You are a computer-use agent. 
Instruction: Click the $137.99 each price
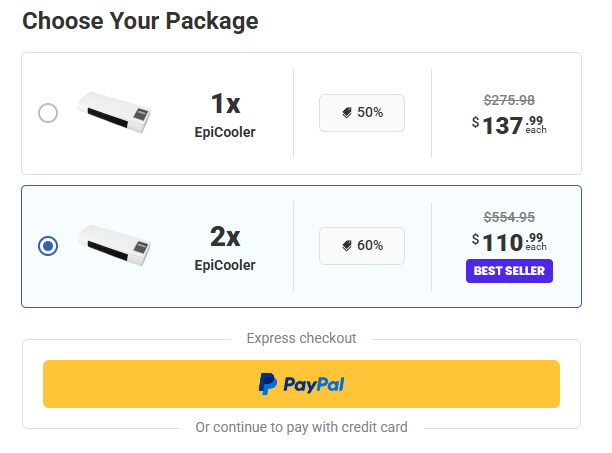click(x=509, y=125)
